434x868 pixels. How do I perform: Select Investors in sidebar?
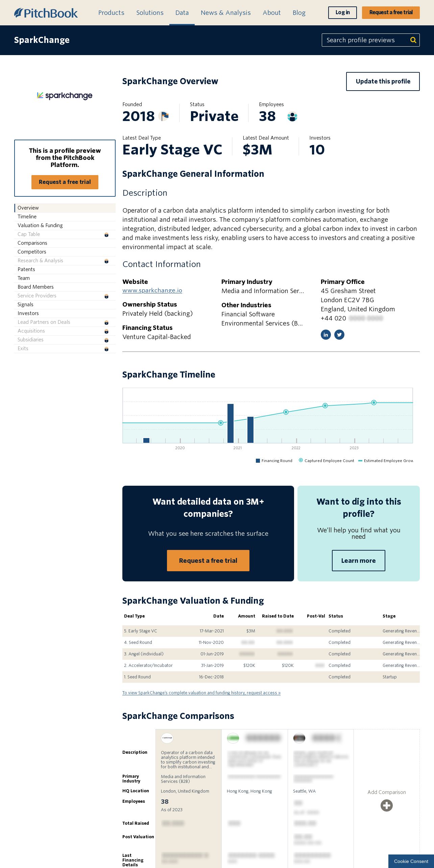click(x=65, y=313)
